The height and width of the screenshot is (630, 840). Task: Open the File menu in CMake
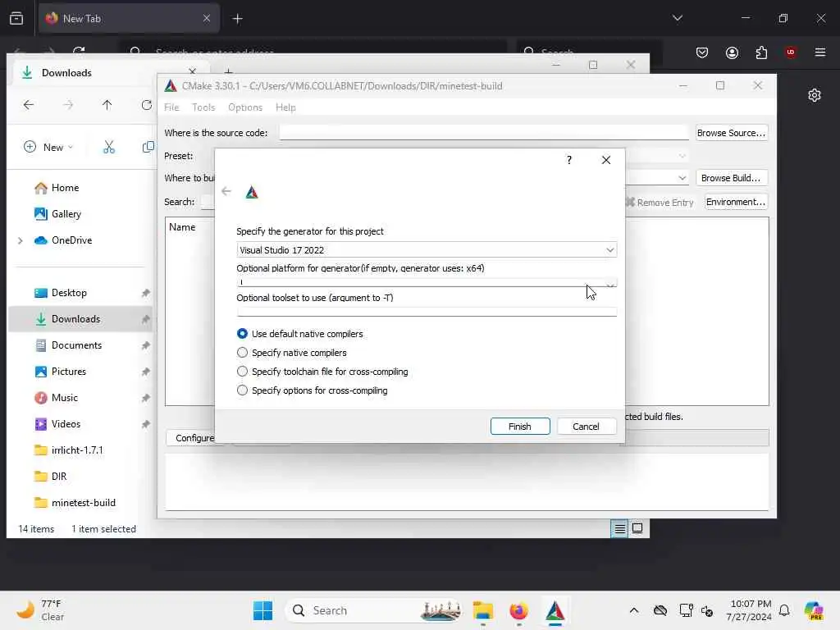pyautogui.click(x=171, y=107)
